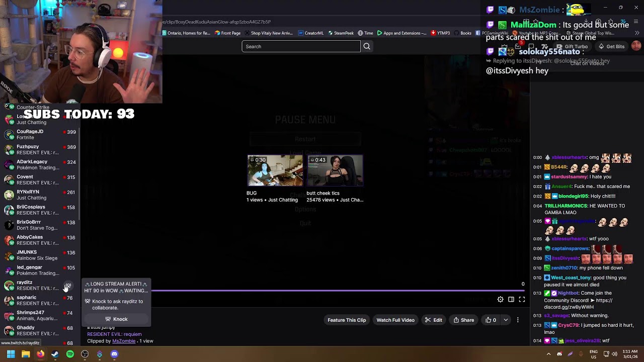Open JMUNKS channel in sidebar
Screen dimensions: 644x362
click(x=40, y=255)
